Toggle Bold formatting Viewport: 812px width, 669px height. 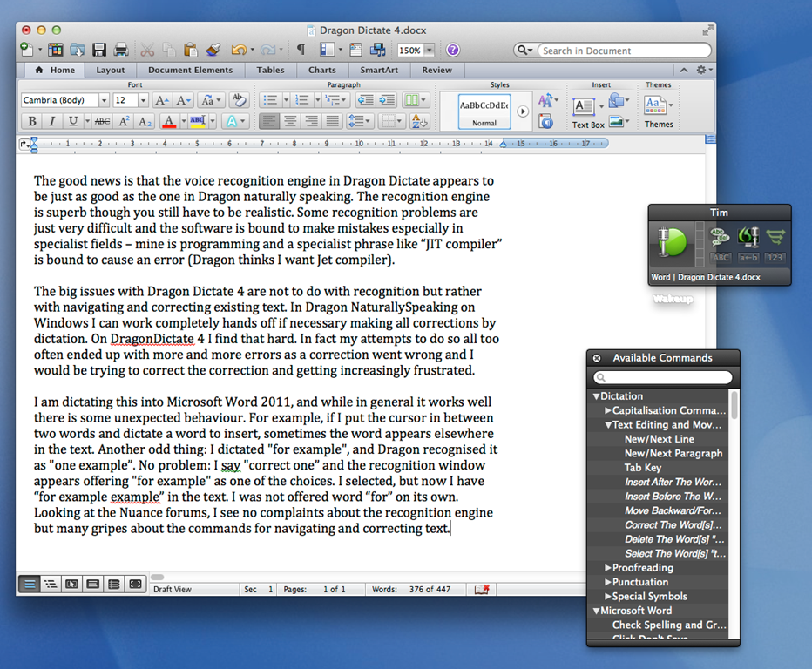32,122
